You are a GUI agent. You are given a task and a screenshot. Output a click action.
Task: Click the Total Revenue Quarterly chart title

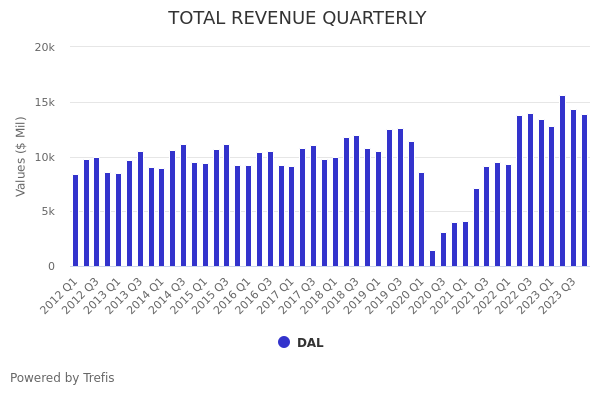pyautogui.click(x=297, y=19)
